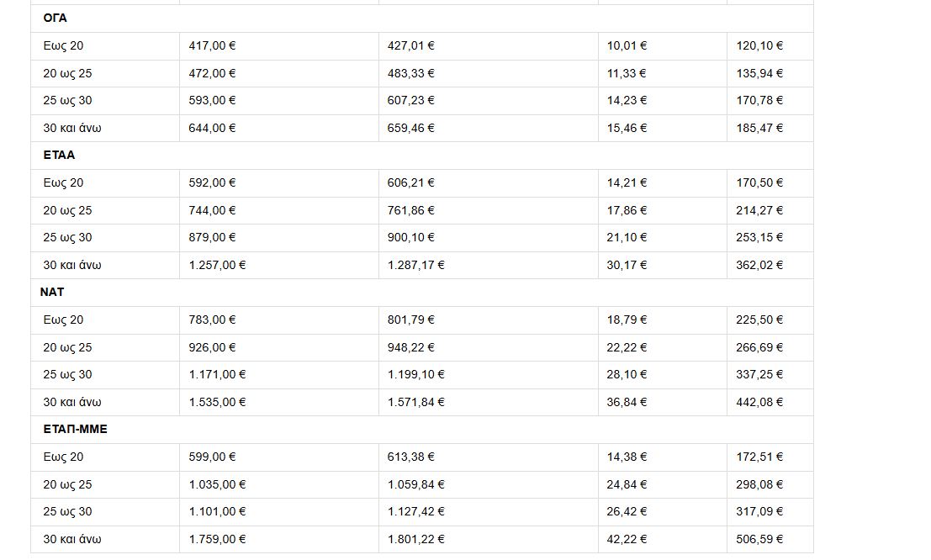Click the 417,00 € cell
This screenshot has height=560, width=931.
click(x=212, y=46)
